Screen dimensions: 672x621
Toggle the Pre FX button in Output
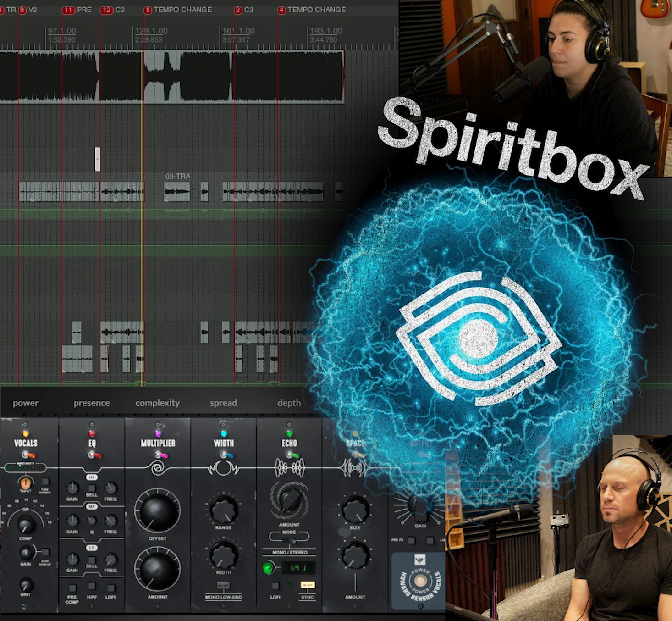pyautogui.click(x=411, y=540)
